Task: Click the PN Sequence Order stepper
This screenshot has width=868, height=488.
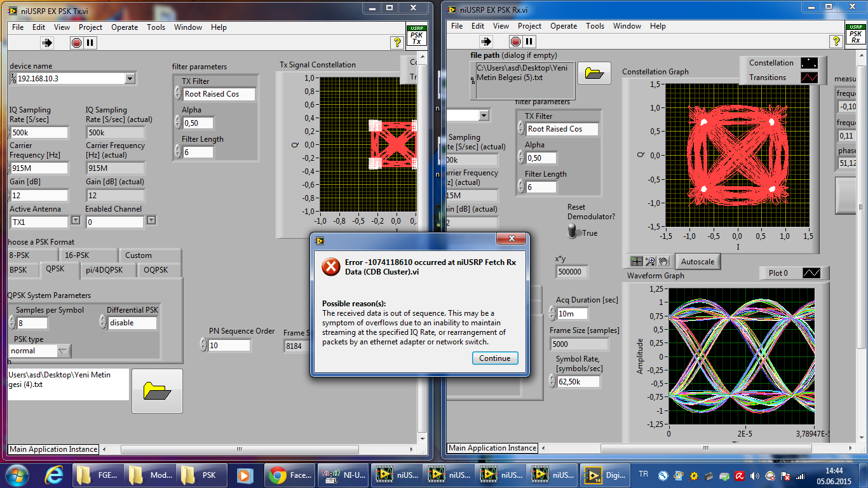Action: pyautogui.click(x=203, y=344)
